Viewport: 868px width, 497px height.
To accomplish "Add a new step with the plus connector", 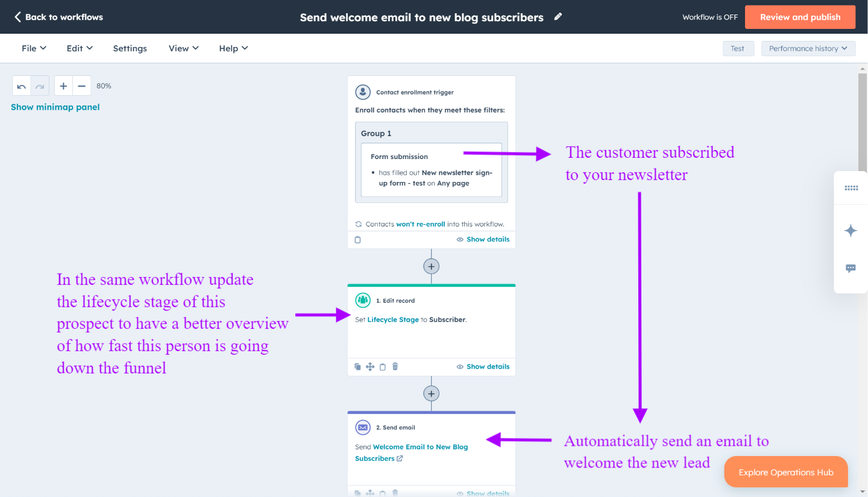I will (x=431, y=266).
